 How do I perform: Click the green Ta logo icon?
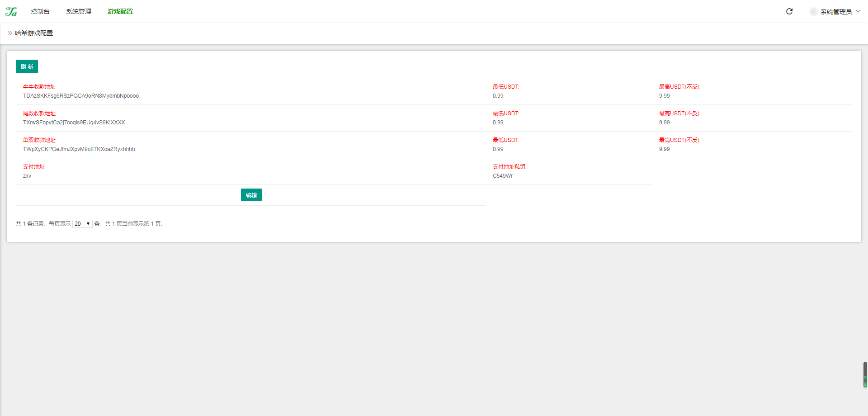(x=11, y=12)
